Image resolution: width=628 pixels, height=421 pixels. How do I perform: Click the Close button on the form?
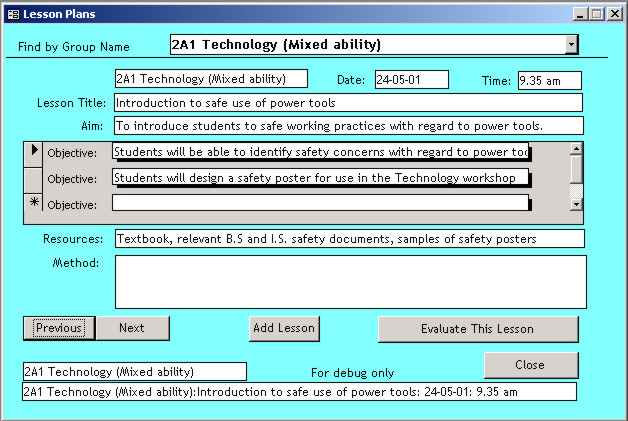tap(531, 365)
